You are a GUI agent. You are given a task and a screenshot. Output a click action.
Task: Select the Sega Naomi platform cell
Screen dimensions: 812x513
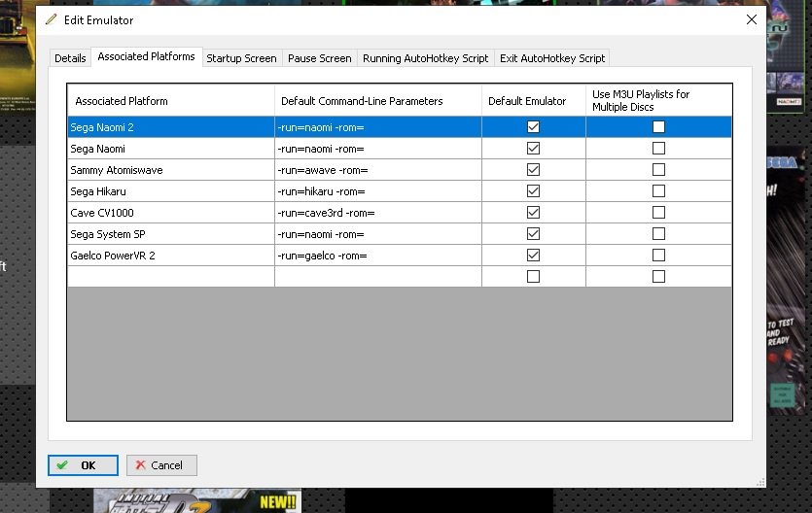click(x=171, y=149)
